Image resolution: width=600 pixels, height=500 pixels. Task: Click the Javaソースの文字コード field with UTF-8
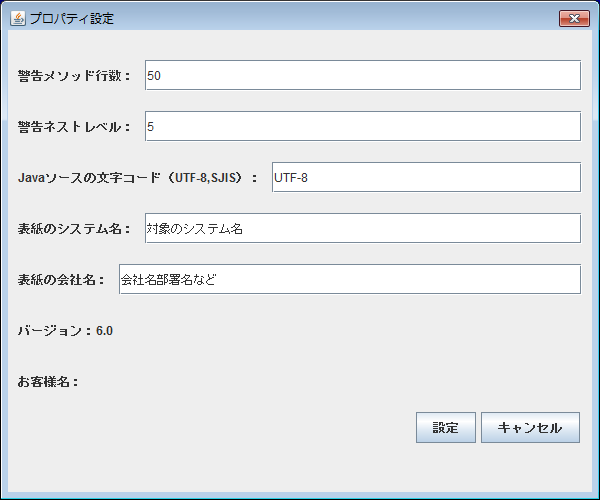click(x=426, y=178)
